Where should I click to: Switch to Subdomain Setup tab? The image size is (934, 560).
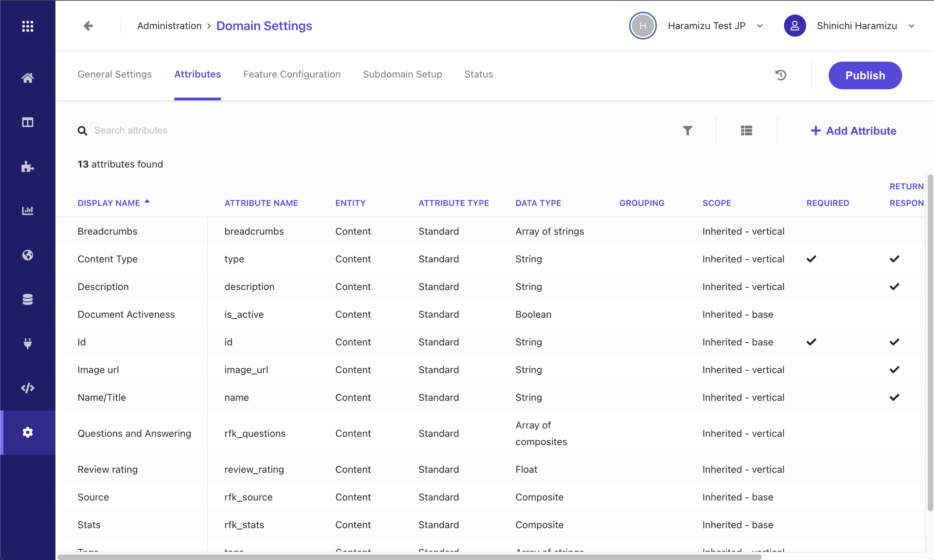coord(402,74)
